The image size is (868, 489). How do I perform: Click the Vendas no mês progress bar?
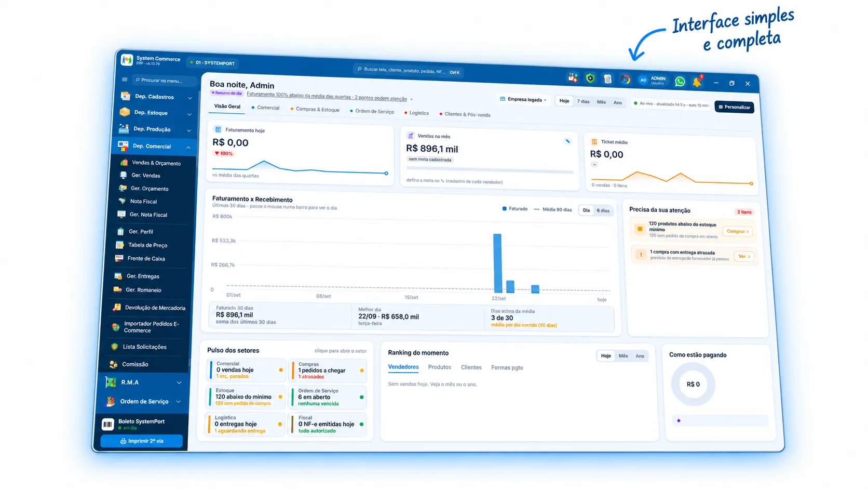(490, 169)
